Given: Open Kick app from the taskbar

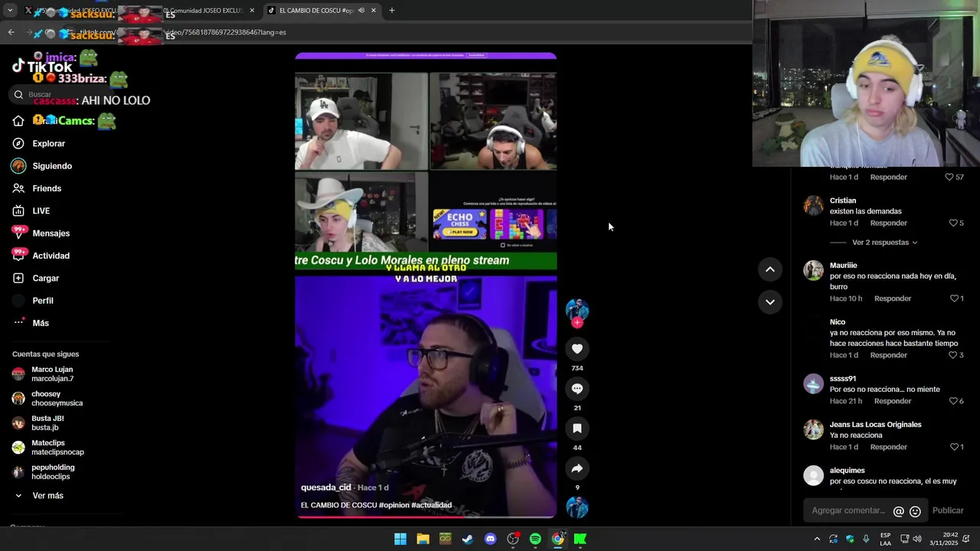Looking at the screenshot, I should coord(580,539).
